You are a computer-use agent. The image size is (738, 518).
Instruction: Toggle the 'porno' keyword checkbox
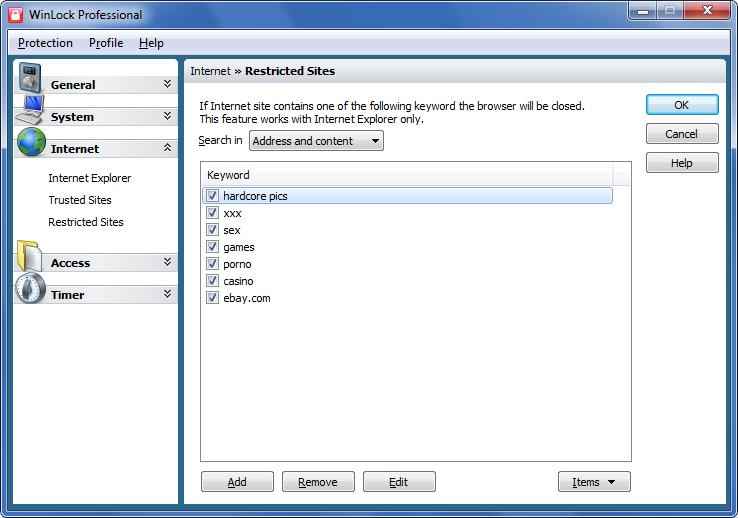[212, 263]
